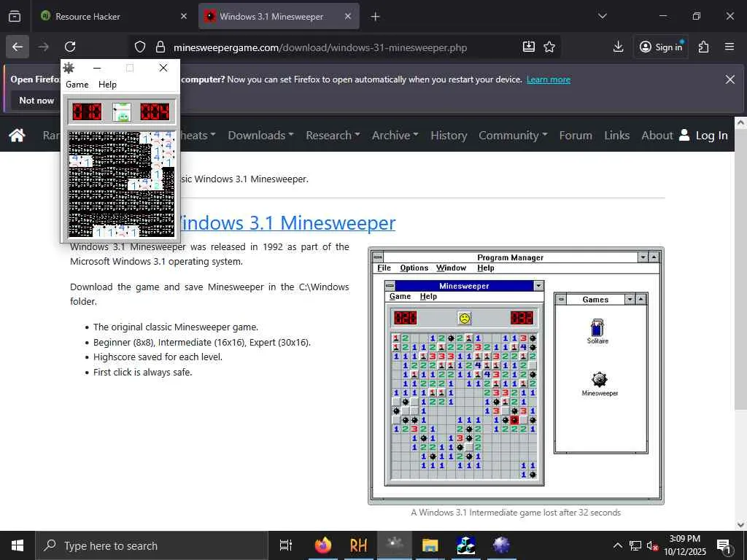Image resolution: width=747 pixels, height=560 pixels.
Task: Go forward with Firefox forward arrow
Action: click(x=44, y=47)
